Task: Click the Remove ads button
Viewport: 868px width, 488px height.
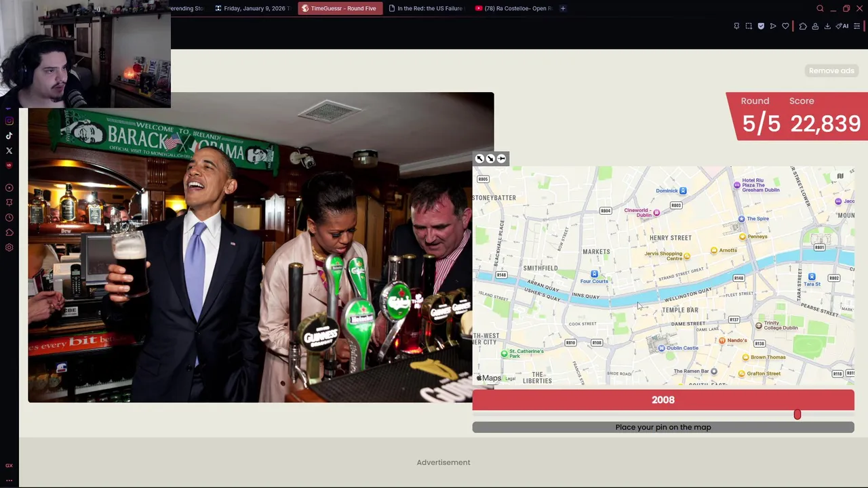Action: [x=831, y=70]
